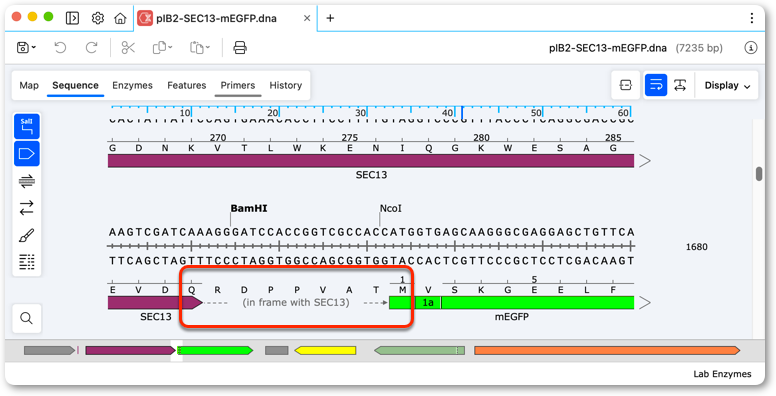Image resolution: width=776 pixels, height=396 pixels.
Task: Toggle wrapped line view button
Action: pos(656,85)
